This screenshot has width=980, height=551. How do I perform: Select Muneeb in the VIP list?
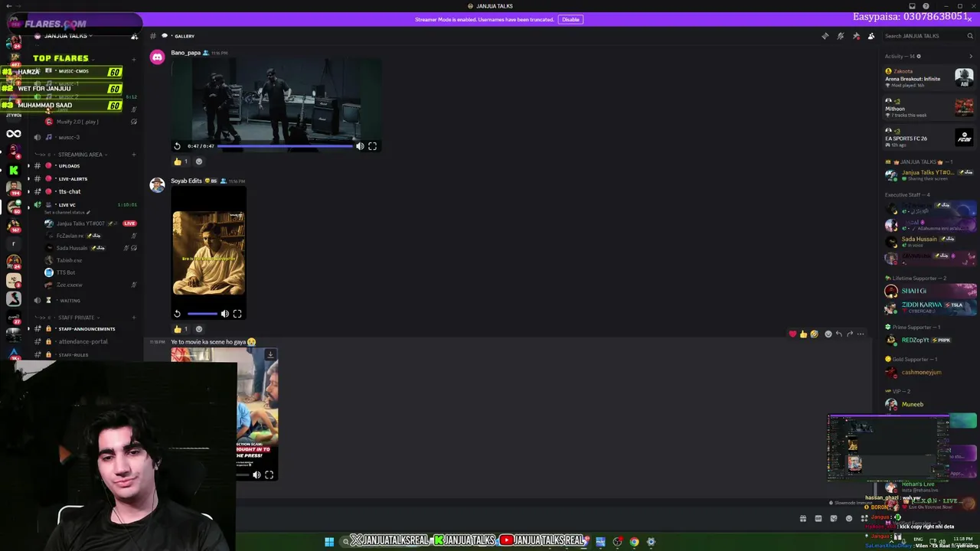930,404
